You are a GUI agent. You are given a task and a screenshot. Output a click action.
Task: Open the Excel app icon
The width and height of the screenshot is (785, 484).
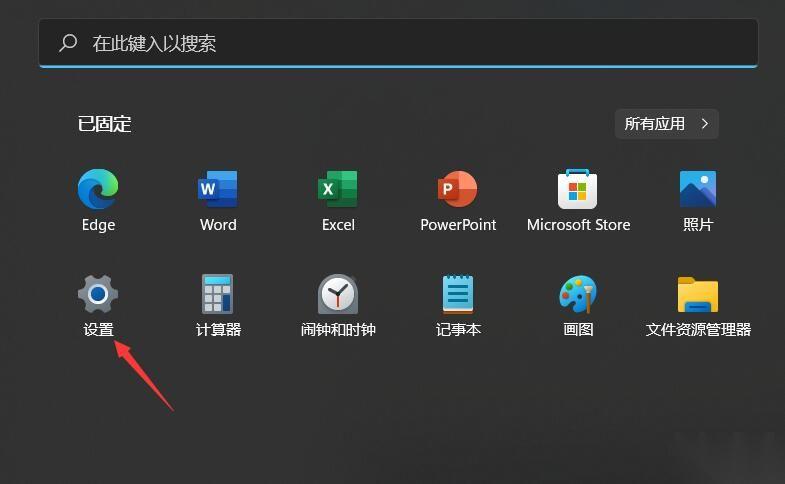(x=338, y=189)
